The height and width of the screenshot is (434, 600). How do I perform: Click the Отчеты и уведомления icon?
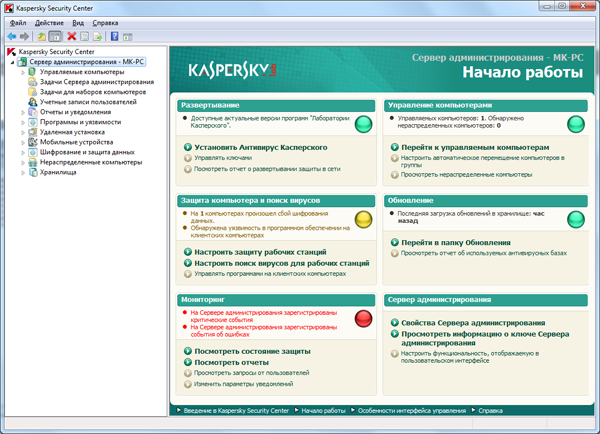33,112
